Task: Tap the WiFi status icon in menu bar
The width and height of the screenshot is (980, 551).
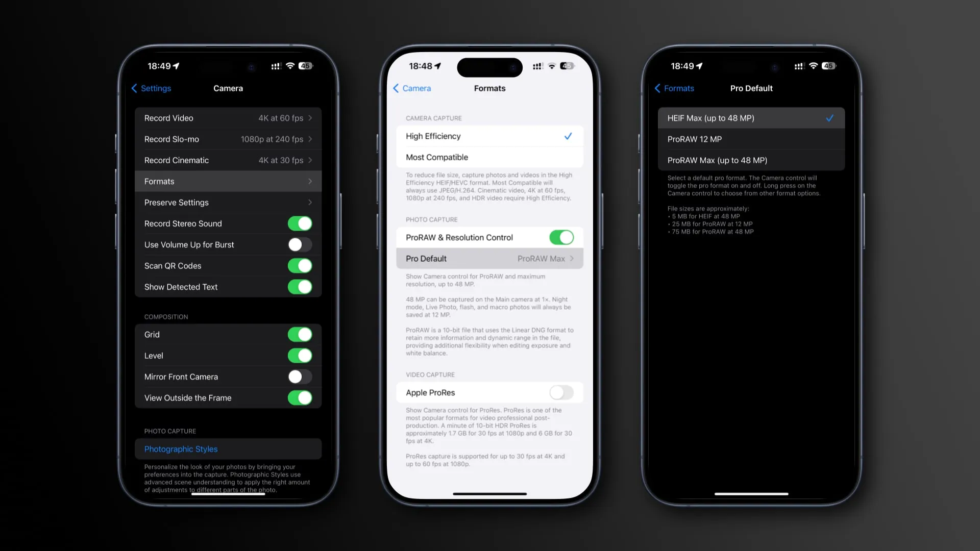Action: [x=289, y=66]
